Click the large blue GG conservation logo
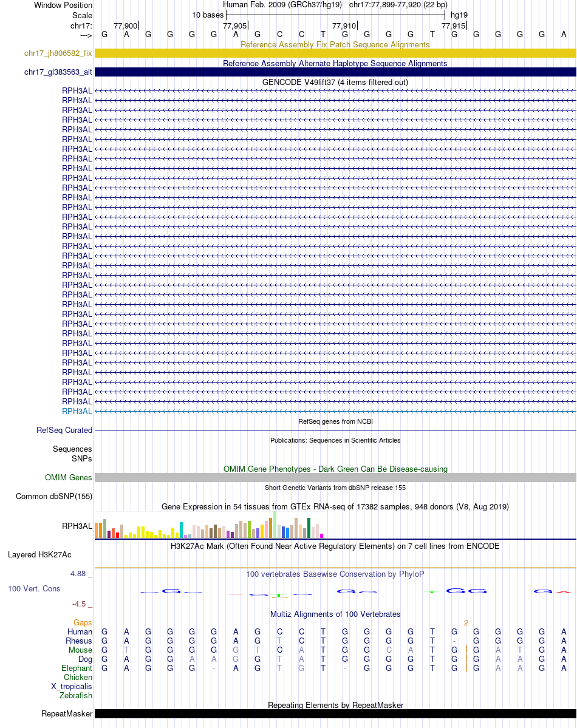This screenshot has height=728, width=577. click(x=466, y=591)
